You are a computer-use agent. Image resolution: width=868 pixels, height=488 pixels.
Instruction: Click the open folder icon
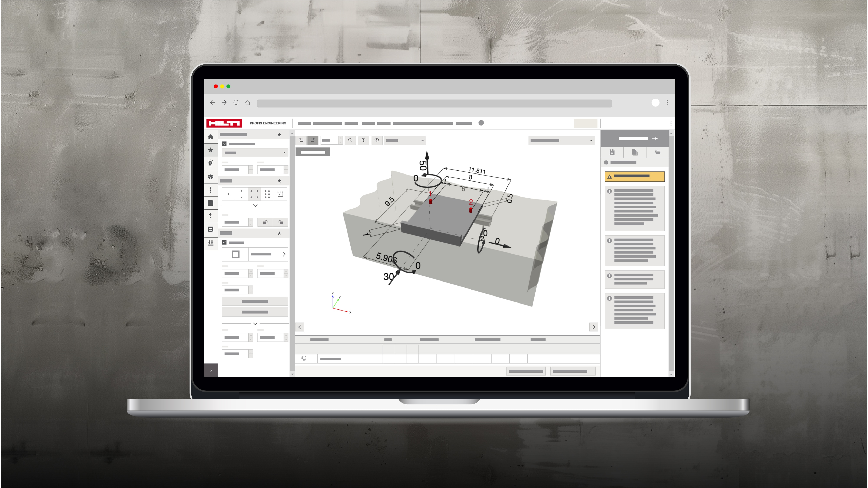[657, 153]
